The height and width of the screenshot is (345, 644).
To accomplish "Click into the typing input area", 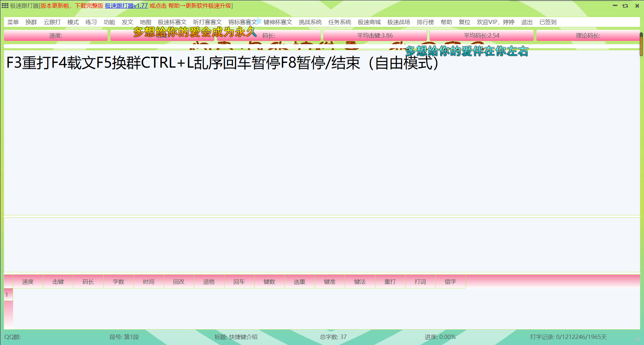I will coord(322,245).
